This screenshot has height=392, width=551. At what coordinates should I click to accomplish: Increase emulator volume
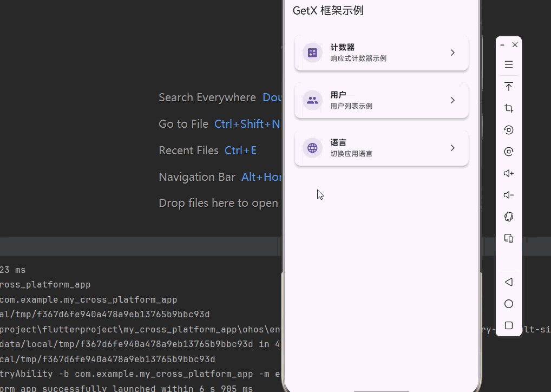(508, 173)
